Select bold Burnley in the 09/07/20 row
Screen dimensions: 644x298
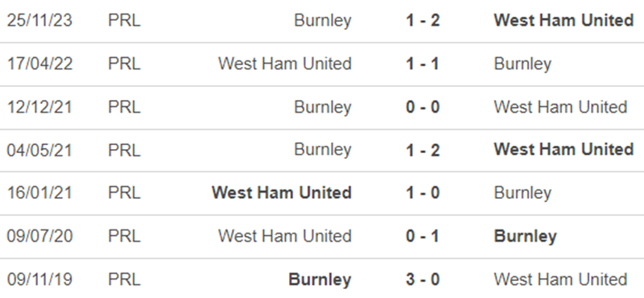[x=526, y=236]
